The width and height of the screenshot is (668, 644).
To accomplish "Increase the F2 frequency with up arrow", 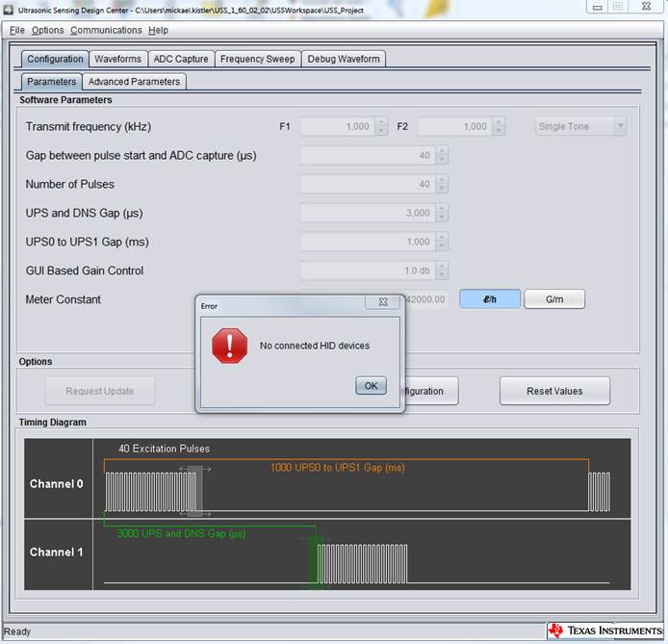I will click(499, 122).
